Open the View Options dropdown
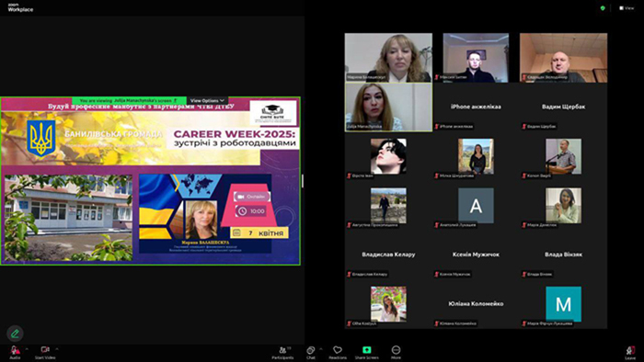 [207, 100]
